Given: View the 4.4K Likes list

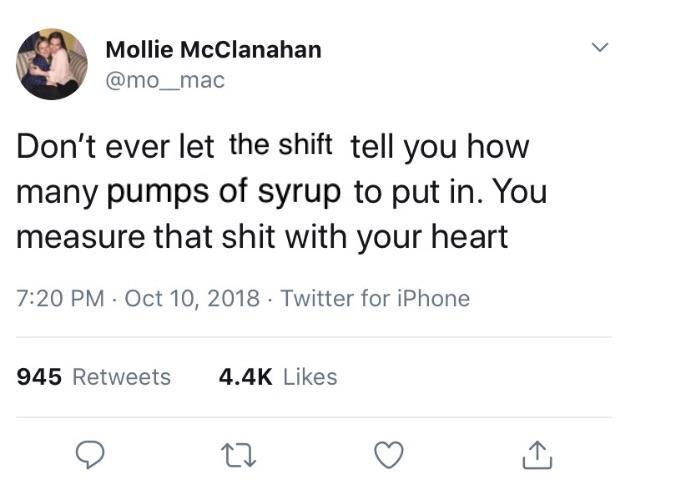Looking at the screenshot, I should click(x=277, y=377).
